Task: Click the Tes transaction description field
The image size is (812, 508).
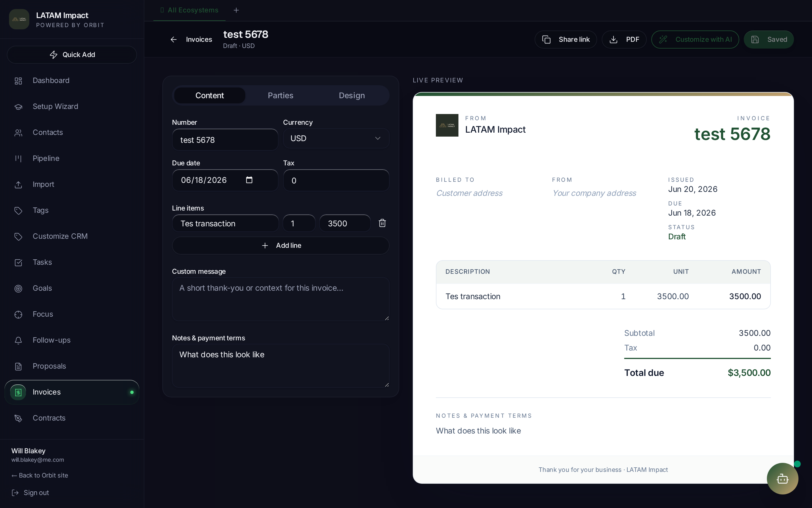Action: coord(226,224)
